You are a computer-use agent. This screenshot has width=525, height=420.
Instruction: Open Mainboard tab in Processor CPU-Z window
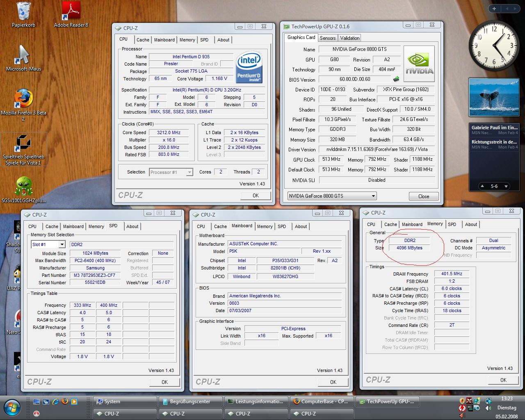point(164,40)
